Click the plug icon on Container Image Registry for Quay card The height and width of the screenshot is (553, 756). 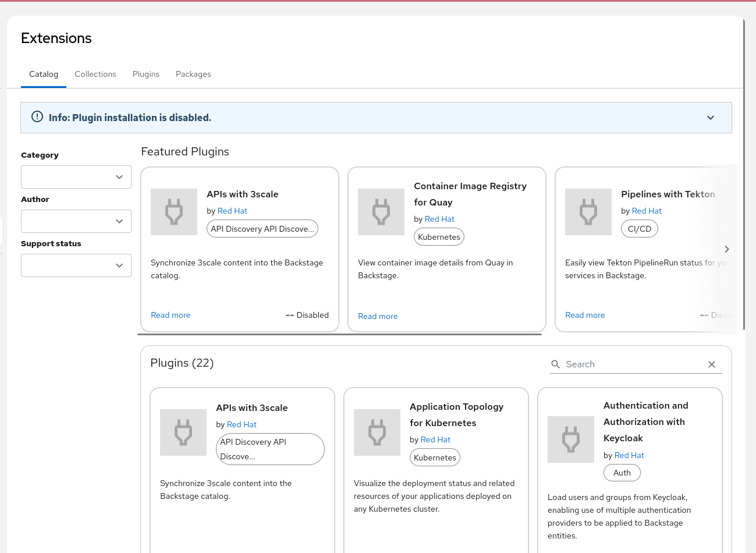tap(381, 212)
